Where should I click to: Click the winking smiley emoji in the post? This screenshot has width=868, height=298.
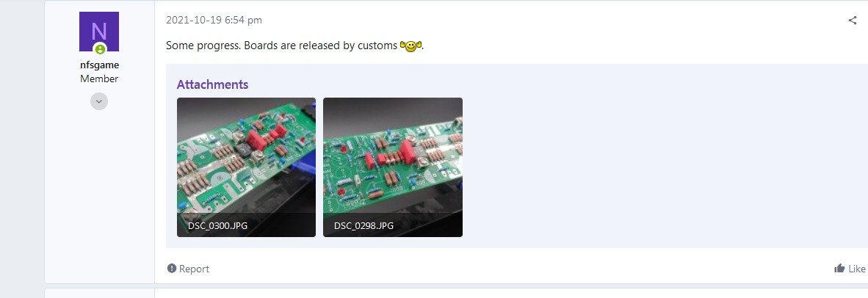pyautogui.click(x=411, y=46)
